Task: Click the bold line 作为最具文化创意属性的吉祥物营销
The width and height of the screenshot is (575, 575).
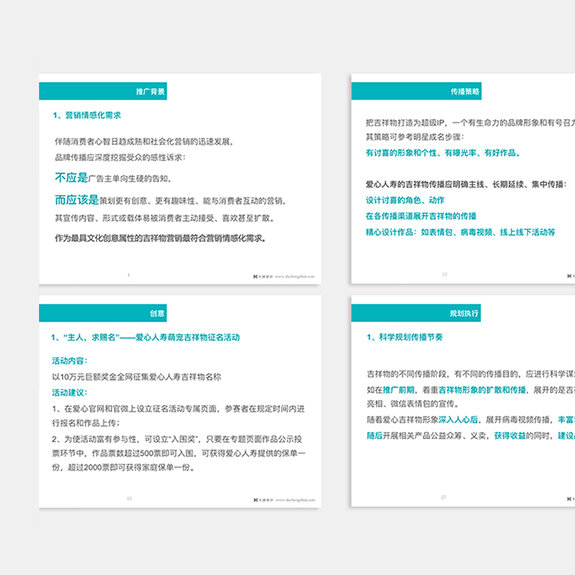Action: pos(160,238)
